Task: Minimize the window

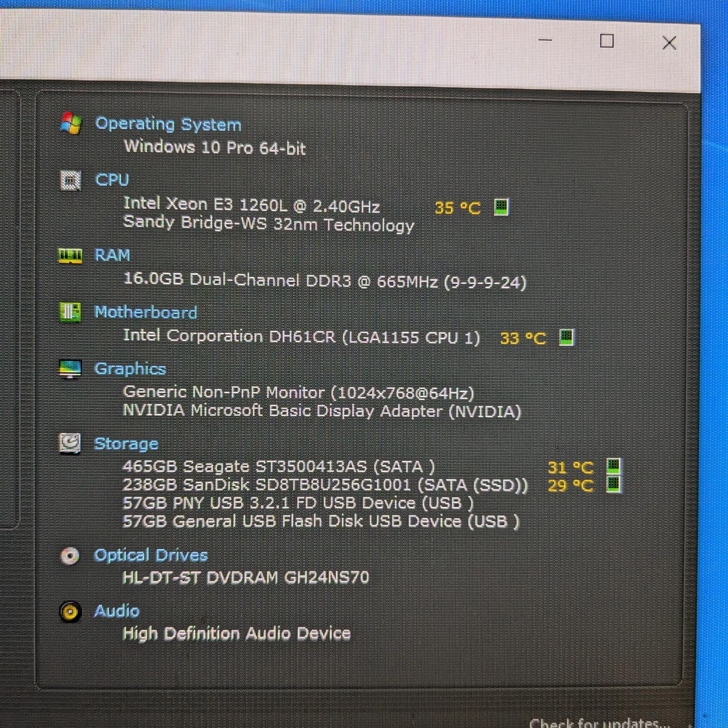Action: [545, 40]
